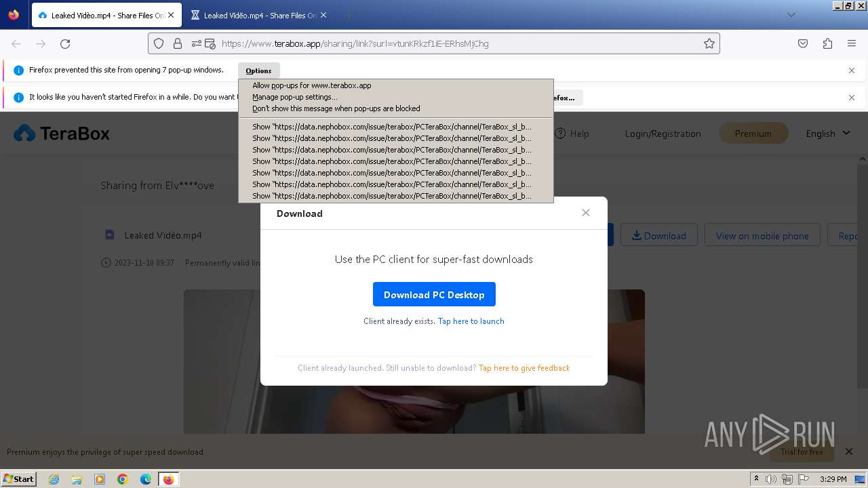Click the 3:29 PM taskbar clock

(x=833, y=479)
